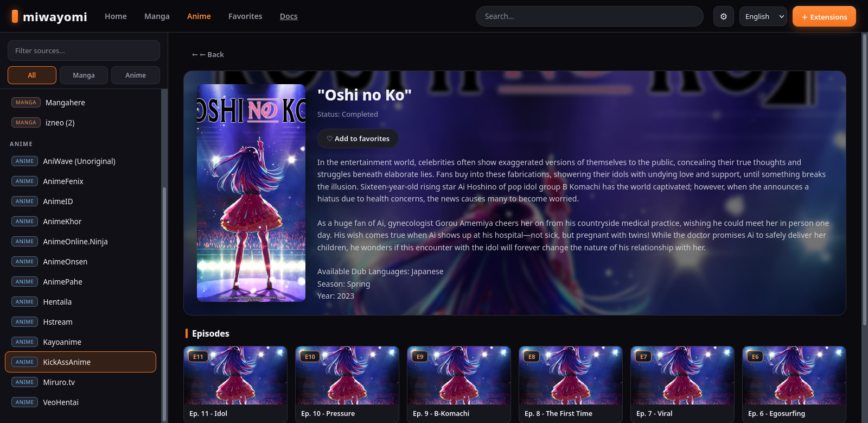
Task: Open episode thumbnail for Ep. 9 - B-Komachi
Action: click(x=459, y=376)
